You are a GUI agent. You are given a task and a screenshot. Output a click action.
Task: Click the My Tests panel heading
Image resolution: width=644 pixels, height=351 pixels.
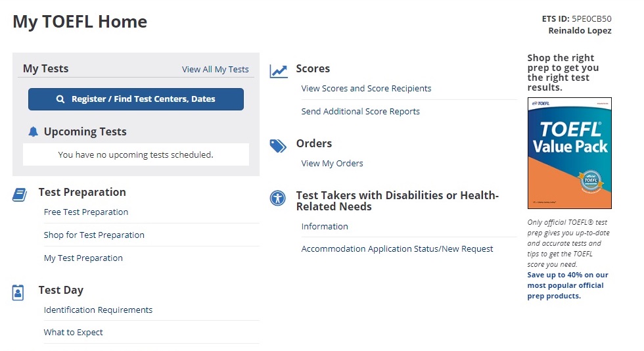(45, 68)
